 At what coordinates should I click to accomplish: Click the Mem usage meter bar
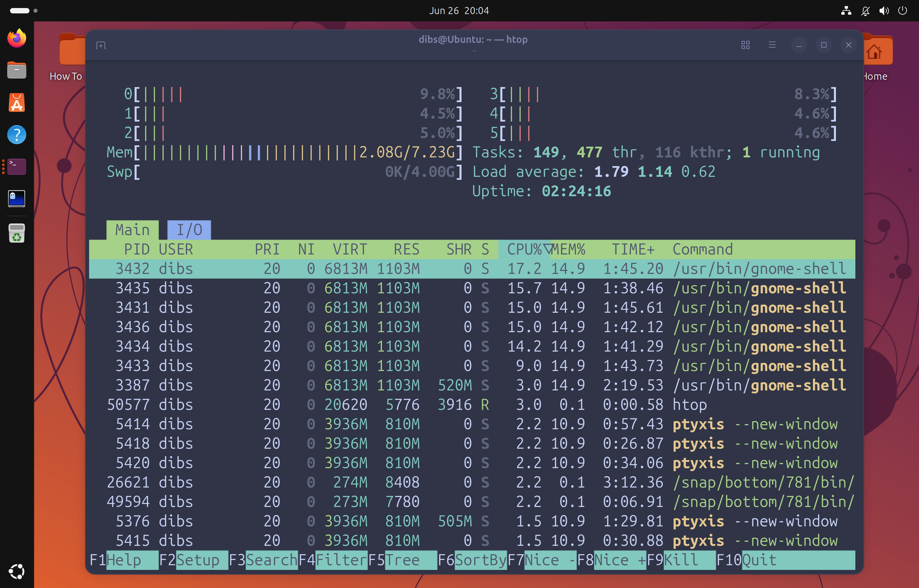[284, 152]
